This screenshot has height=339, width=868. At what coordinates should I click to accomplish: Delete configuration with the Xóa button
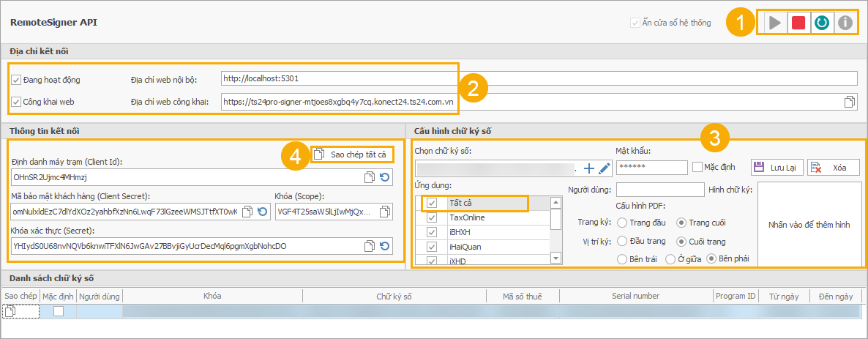pyautogui.click(x=833, y=167)
